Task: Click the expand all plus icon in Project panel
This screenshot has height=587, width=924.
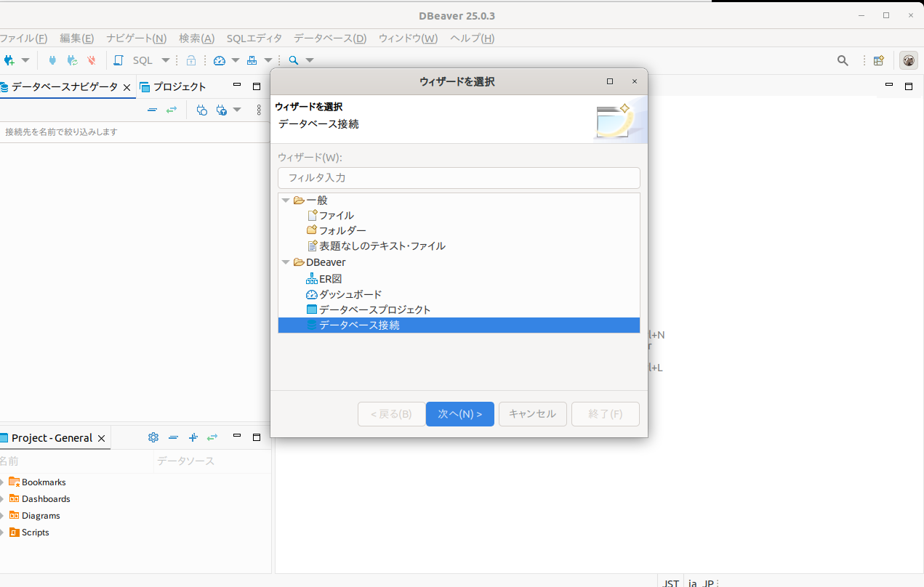Action: pyautogui.click(x=193, y=437)
